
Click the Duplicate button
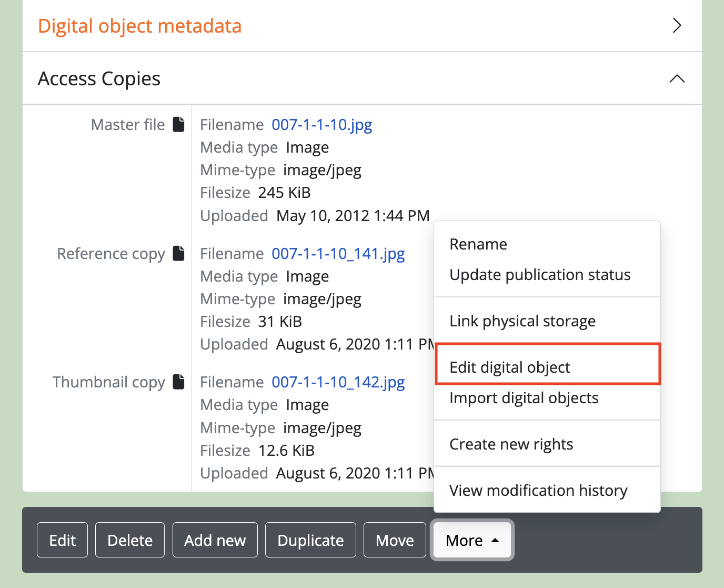click(310, 540)
